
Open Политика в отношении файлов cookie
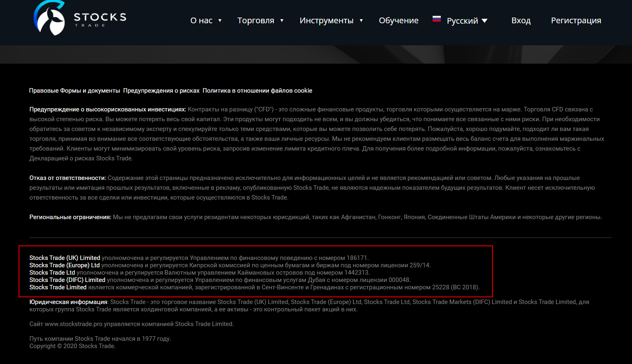click(257, 91)
